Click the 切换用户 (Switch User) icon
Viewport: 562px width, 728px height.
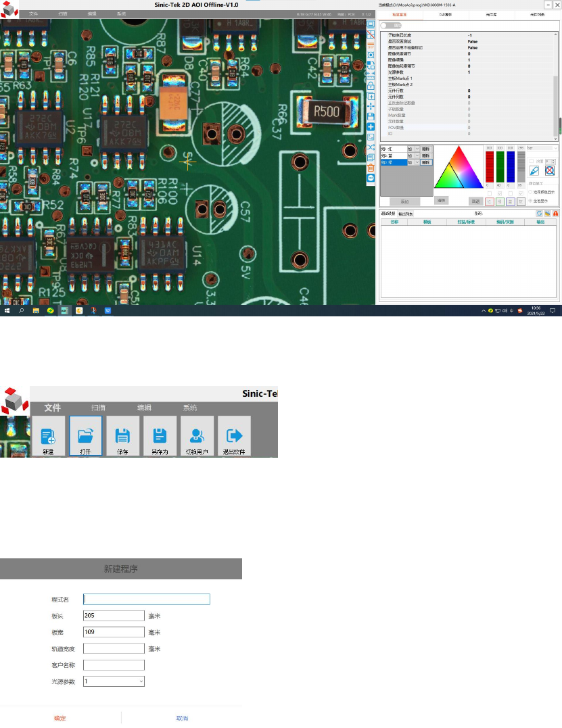point(197,435)
